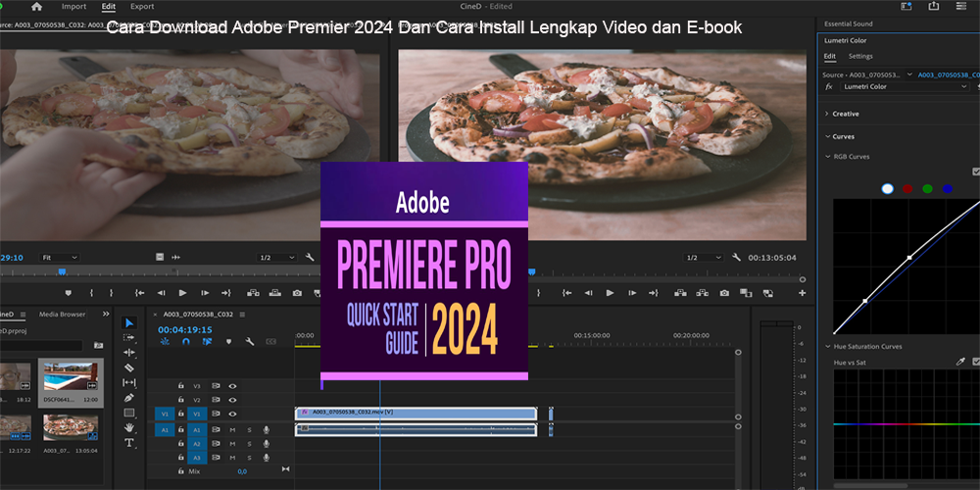Select the Pen tool

129,398
